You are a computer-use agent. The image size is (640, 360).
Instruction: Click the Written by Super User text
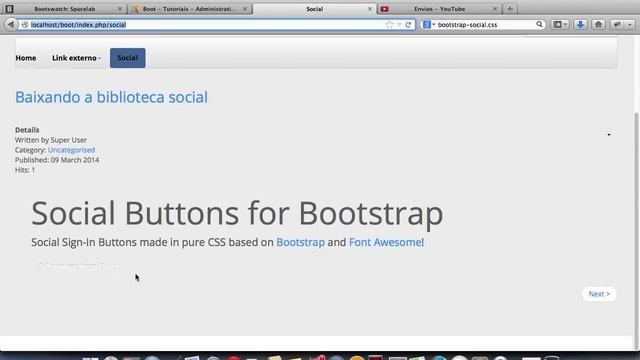point(51,140)
